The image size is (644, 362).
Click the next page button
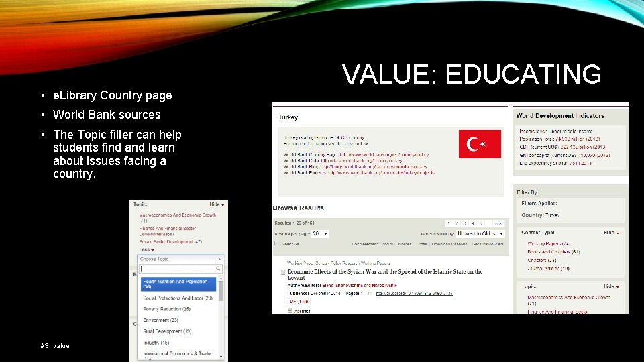498,223
